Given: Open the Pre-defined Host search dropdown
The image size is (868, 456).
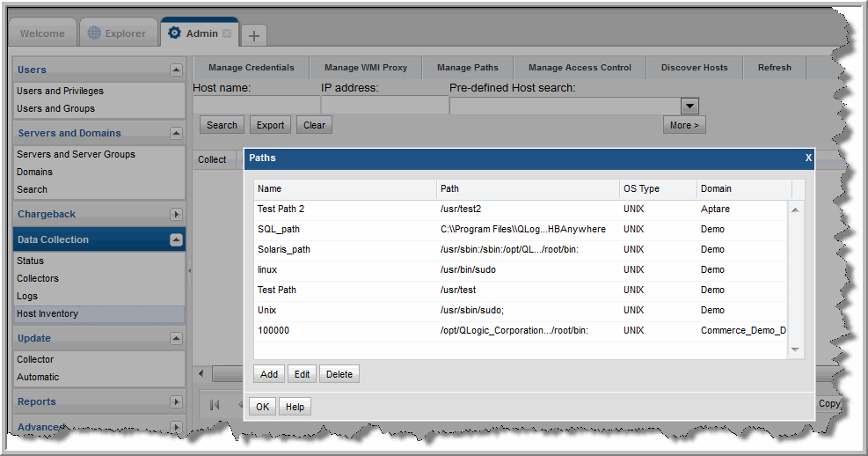Looking at the screenshot, I should coord(689,106).
